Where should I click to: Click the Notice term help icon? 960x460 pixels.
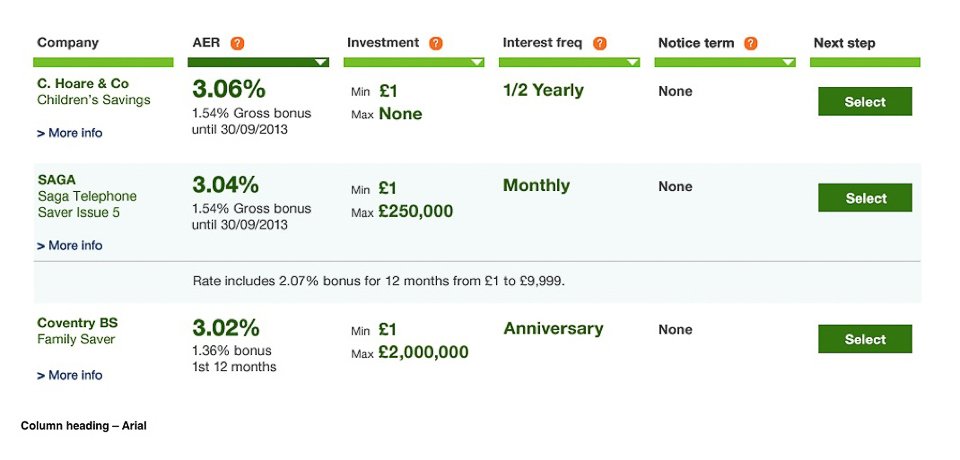(x=751, y=44)
